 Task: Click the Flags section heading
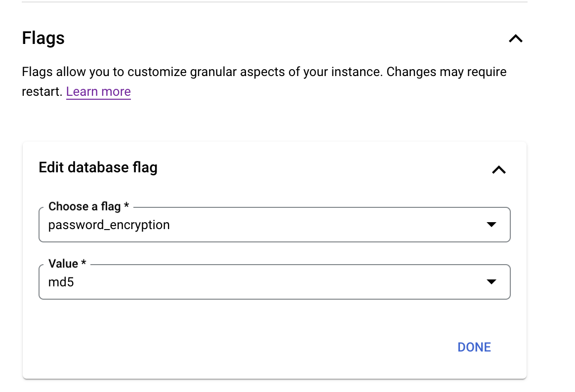(43, 39)
